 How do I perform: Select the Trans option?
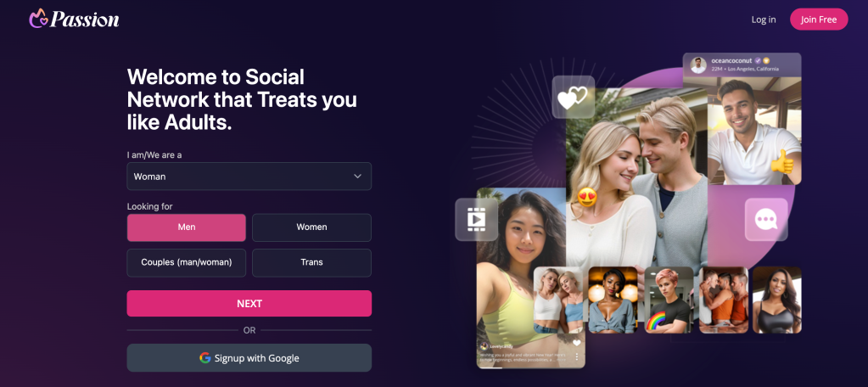click(311, 262)
